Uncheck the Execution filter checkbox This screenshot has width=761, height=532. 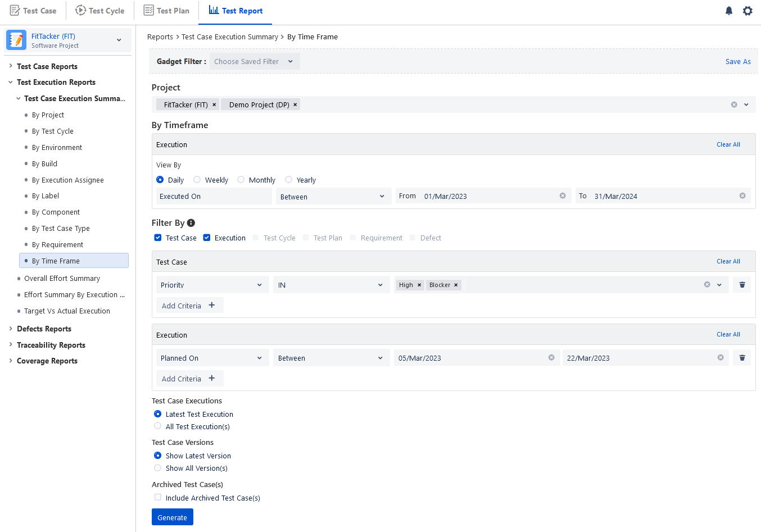[x=207, y=238]
